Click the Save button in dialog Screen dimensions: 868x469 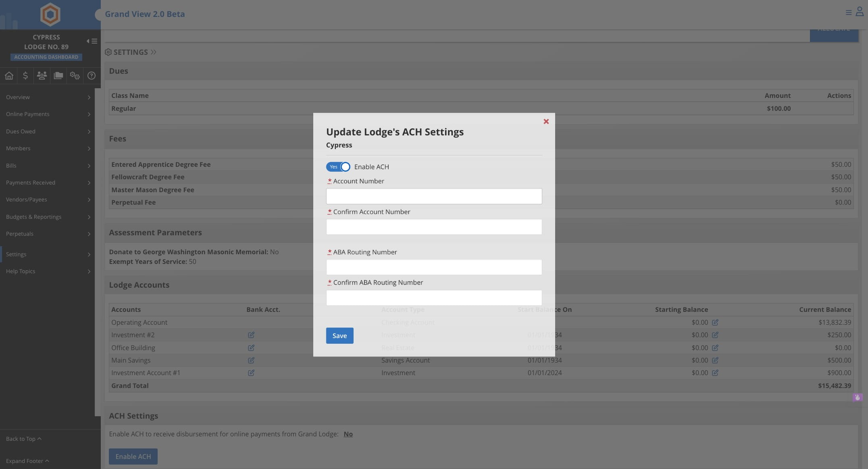coord(339,336)
